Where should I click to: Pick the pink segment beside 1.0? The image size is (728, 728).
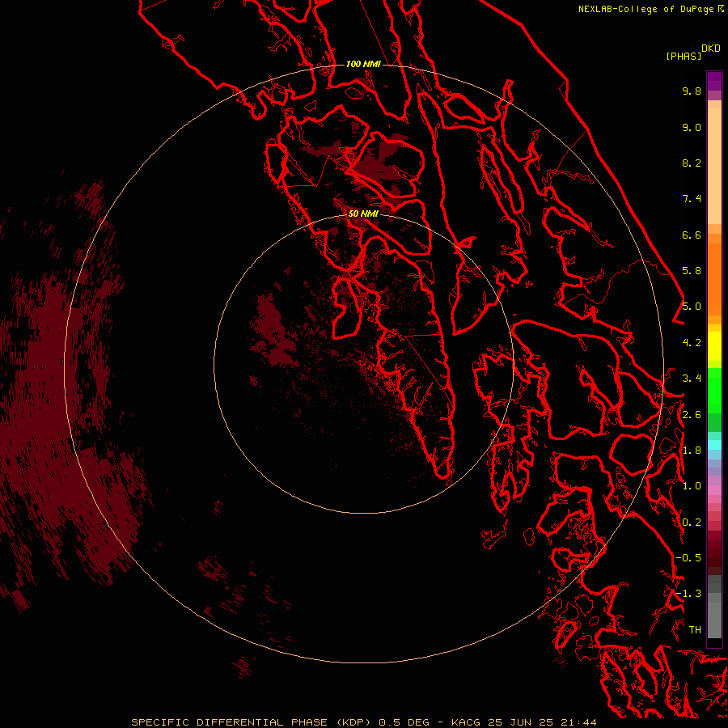[x=714, y=490]
